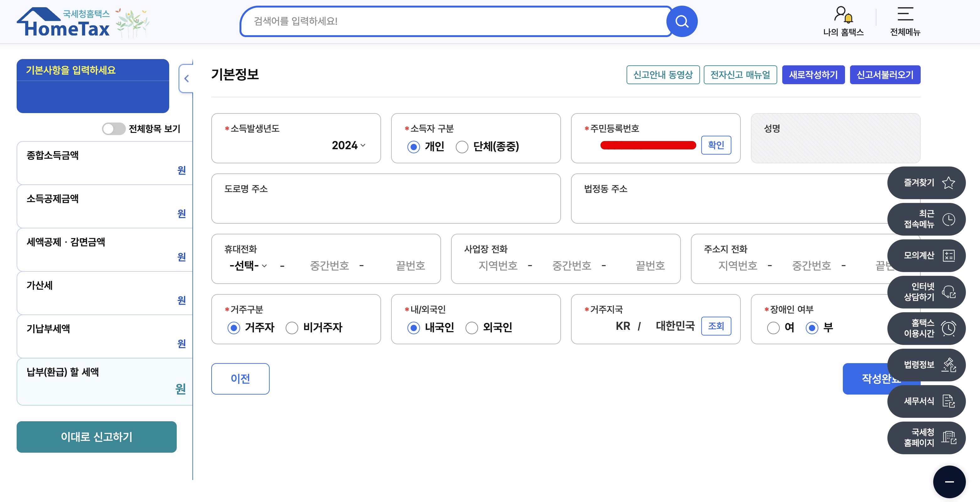Toggle 전체항목 보기 switch

click(x=113, y=128)
